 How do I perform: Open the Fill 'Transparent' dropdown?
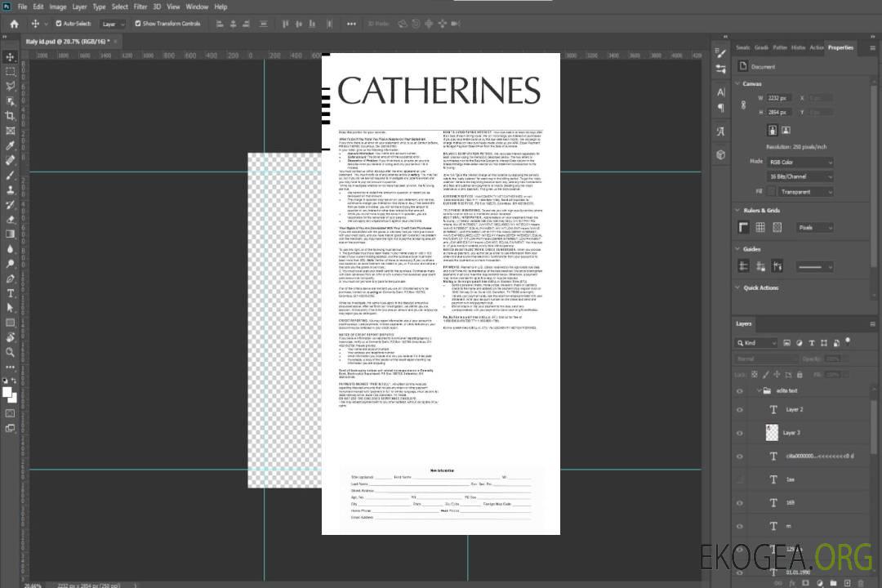[806, 192]
